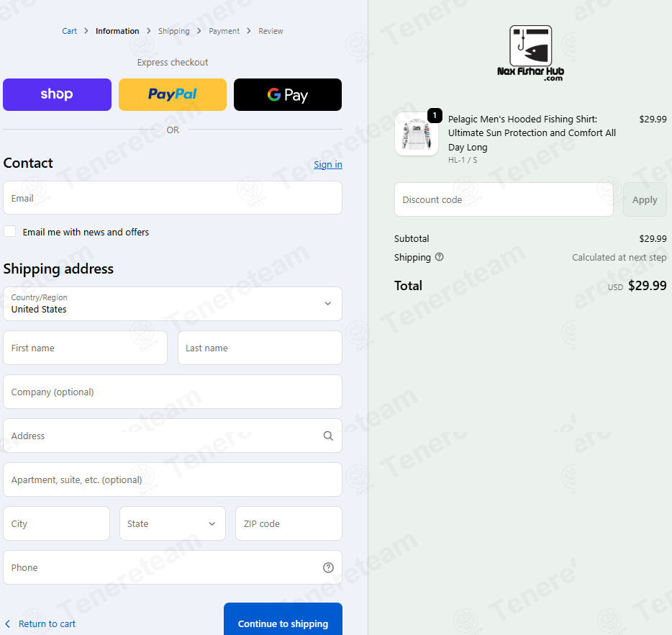Focus the Apartment, suite, etc. field
The width and height of the screenshot is (672, 635).
point(172,479)
